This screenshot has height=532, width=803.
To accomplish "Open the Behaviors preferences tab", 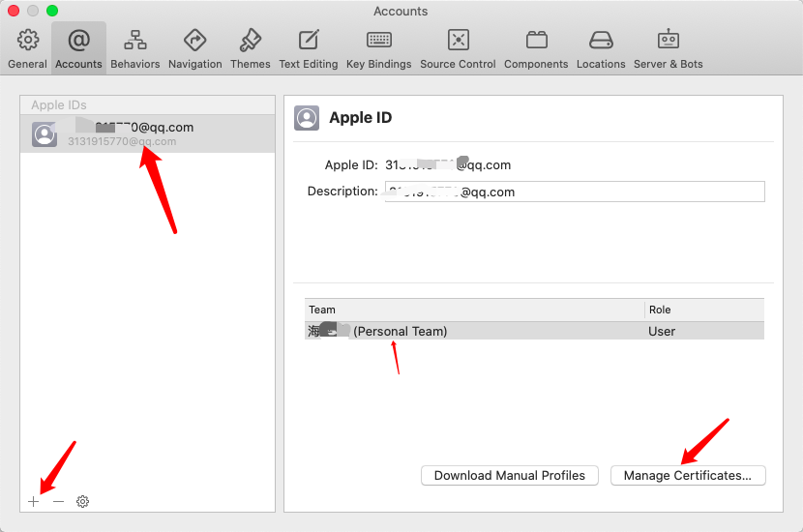I will (x=135, y=48).
